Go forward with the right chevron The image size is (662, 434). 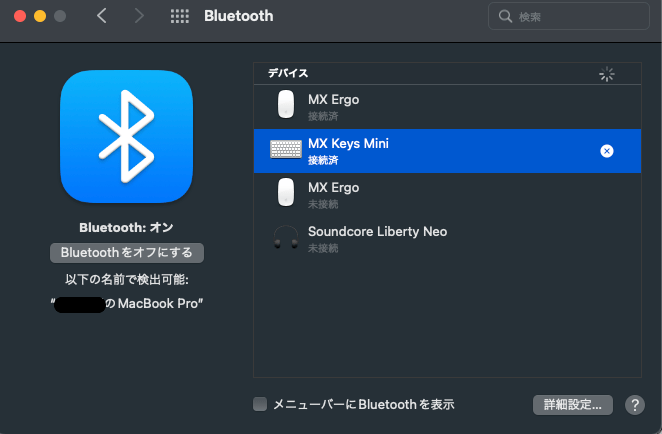pyautogui.click(x=139, y=16)
